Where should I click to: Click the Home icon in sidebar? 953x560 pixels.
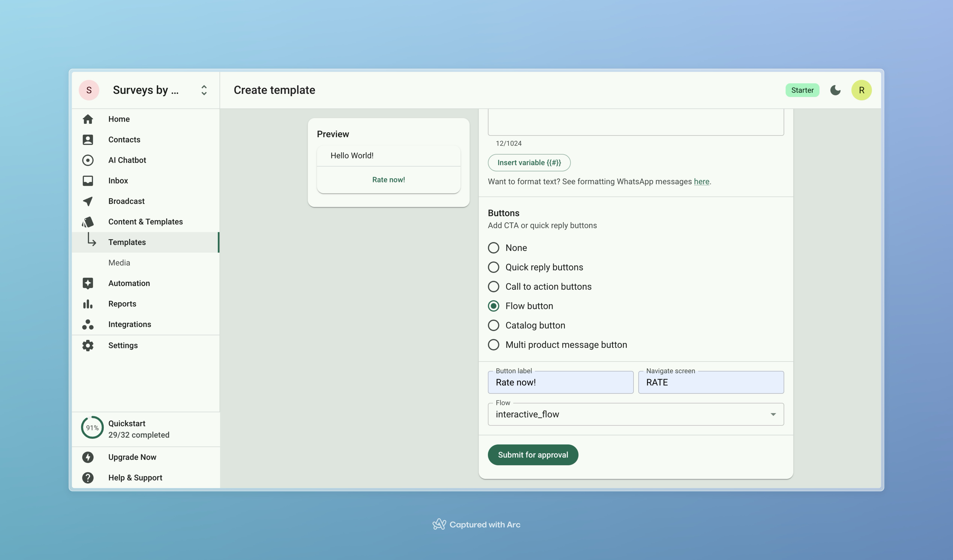click(88, 119)
